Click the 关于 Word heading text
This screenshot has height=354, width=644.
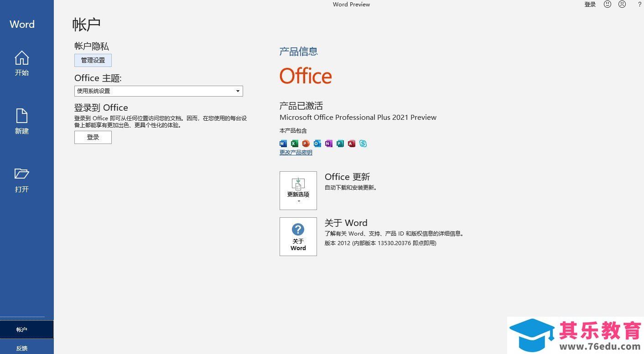click(x=346, y=223)
